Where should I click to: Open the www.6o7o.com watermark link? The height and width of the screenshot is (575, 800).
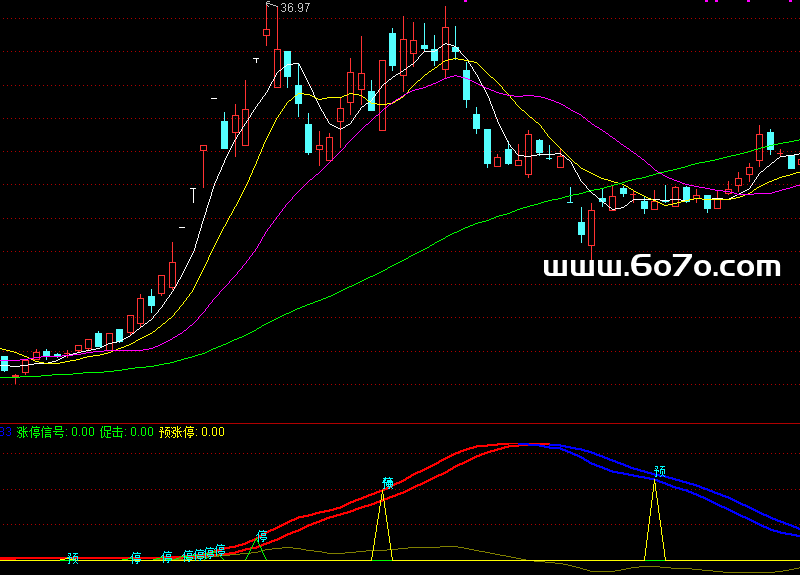[x=661, y=267]
